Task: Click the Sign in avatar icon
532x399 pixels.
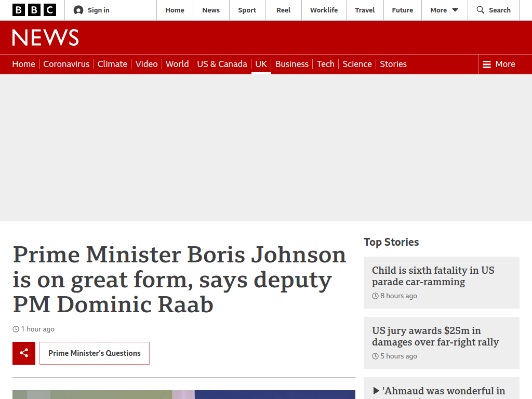Action: coord(78,10)
